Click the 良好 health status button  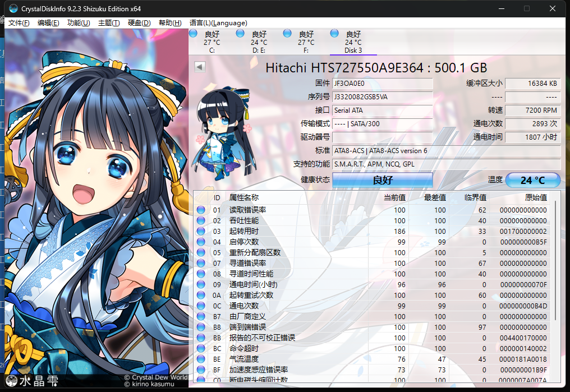[382, 179]
